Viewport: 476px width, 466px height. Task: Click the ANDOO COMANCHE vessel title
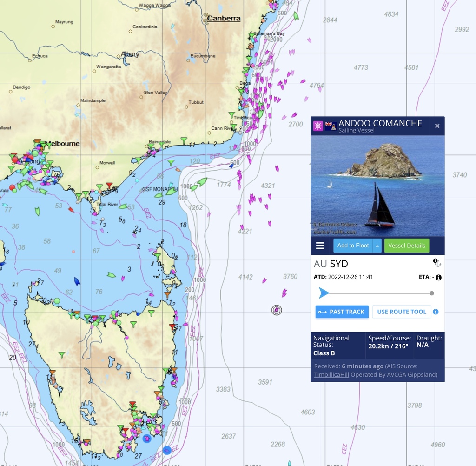click(380, 123)
